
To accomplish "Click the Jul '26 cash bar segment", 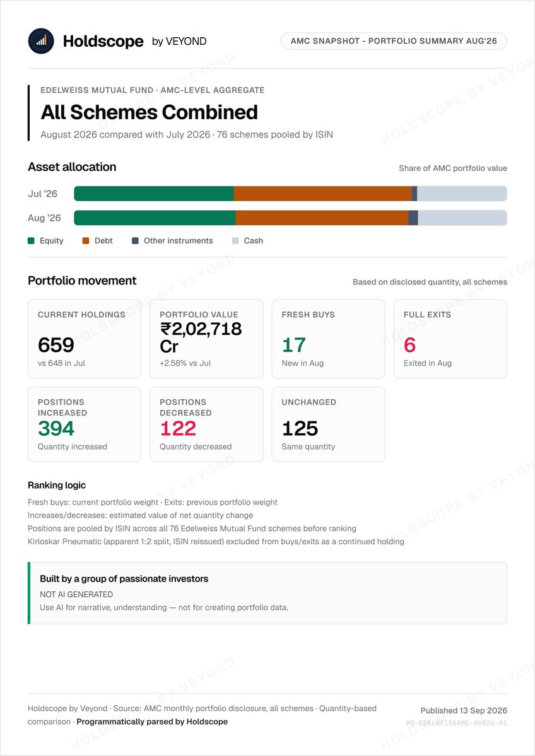I will (462, 194).
